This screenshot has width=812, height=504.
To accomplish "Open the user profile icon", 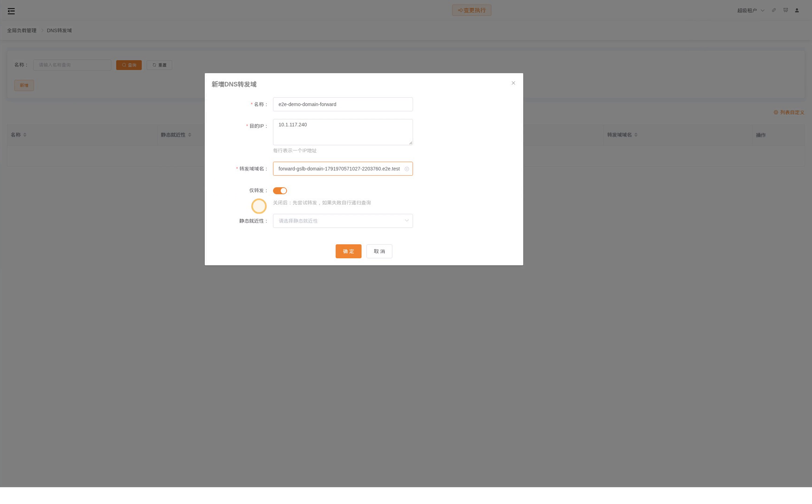I will (797, 10).
